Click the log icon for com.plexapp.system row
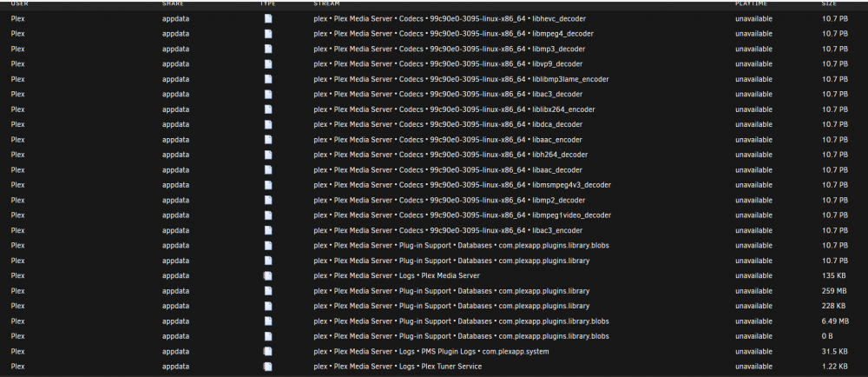Viewport: 868px width, 377px height. point(268,351)
